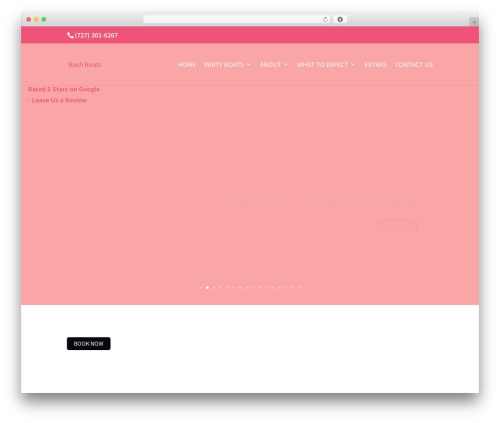Select the active second slider dot
The image size is (500, 423).
point(207,287)
